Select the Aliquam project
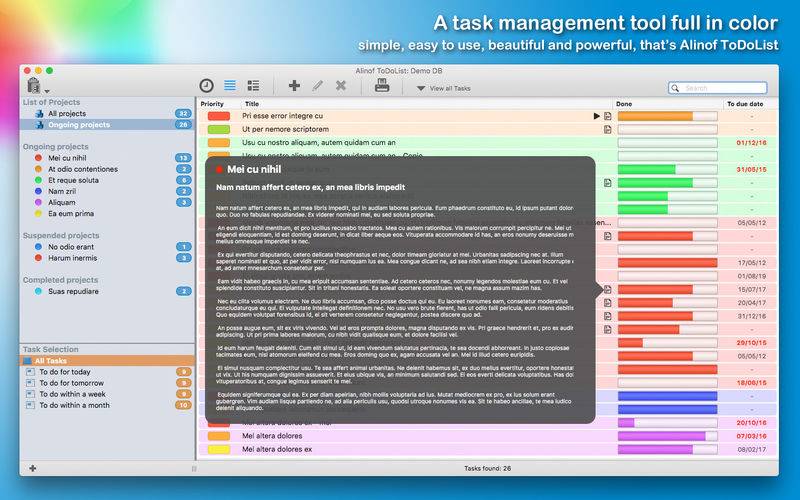Image resolution: width=800 pixels, height=500 pixels. (x=107, y=203)
